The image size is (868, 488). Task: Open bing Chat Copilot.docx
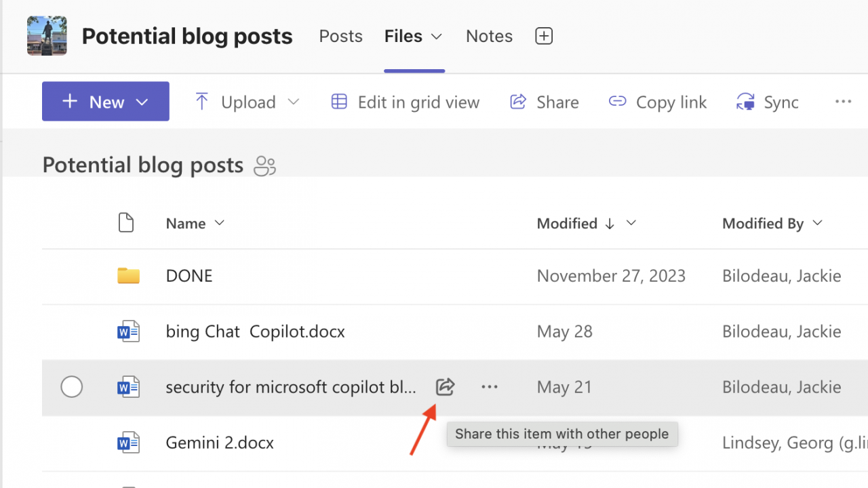pos(256,331)
